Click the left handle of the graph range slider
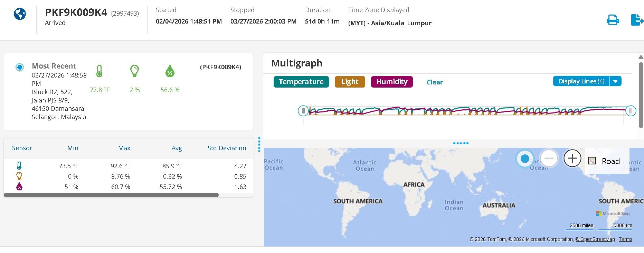 pyautogui.click(x=303, y=111)
